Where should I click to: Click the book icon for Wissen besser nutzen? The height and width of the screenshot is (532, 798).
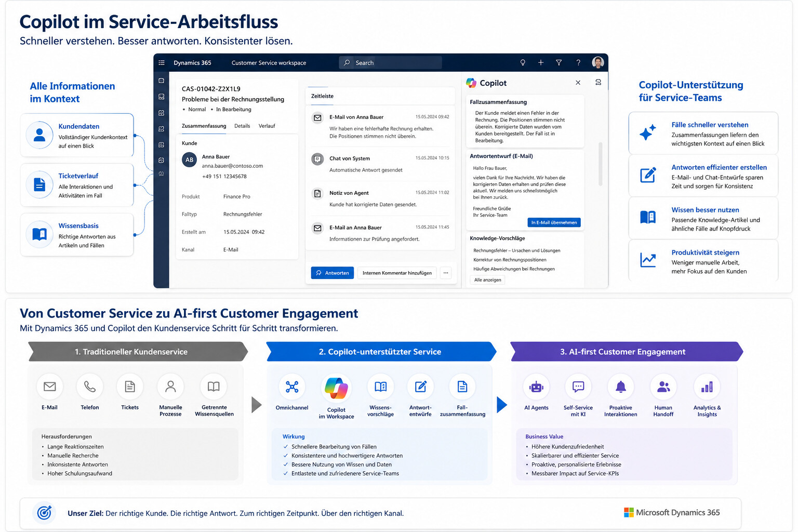coord(648,217)
